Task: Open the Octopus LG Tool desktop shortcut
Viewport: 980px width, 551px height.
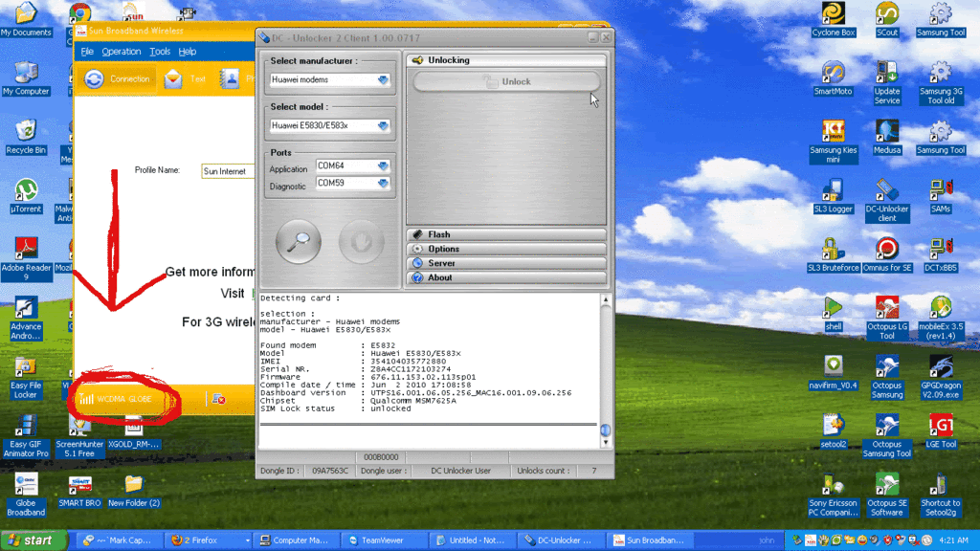Action: (x=886, y=308)
